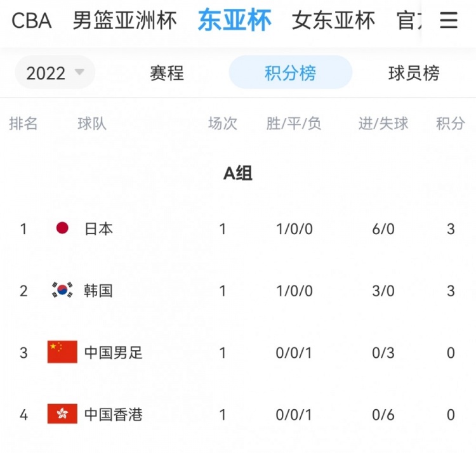Select the 积分榜 standings view

(290, 72)
